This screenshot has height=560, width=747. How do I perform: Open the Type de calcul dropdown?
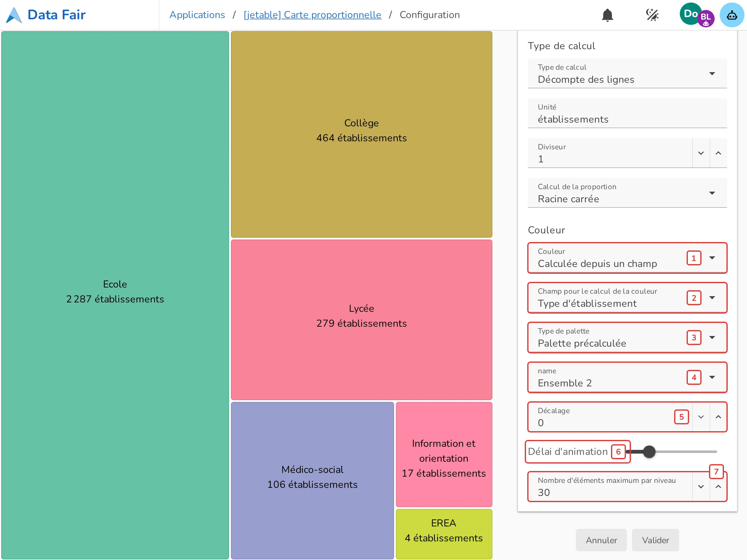(x=627, y=74)
